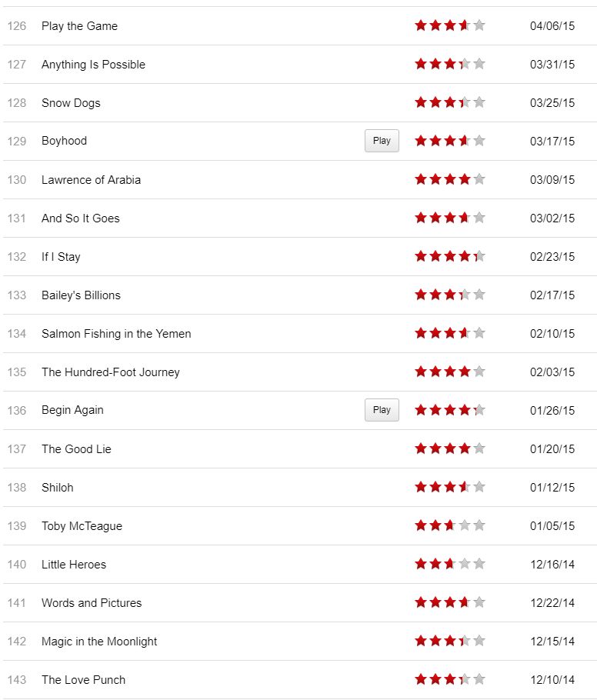Click the Play button for Begin Again
597x700 pixels.
pos(382,410)
